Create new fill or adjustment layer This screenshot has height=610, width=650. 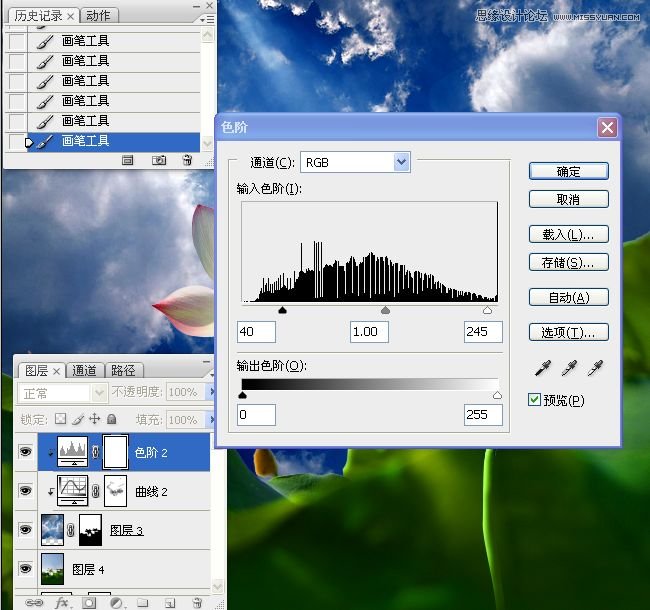116,603
